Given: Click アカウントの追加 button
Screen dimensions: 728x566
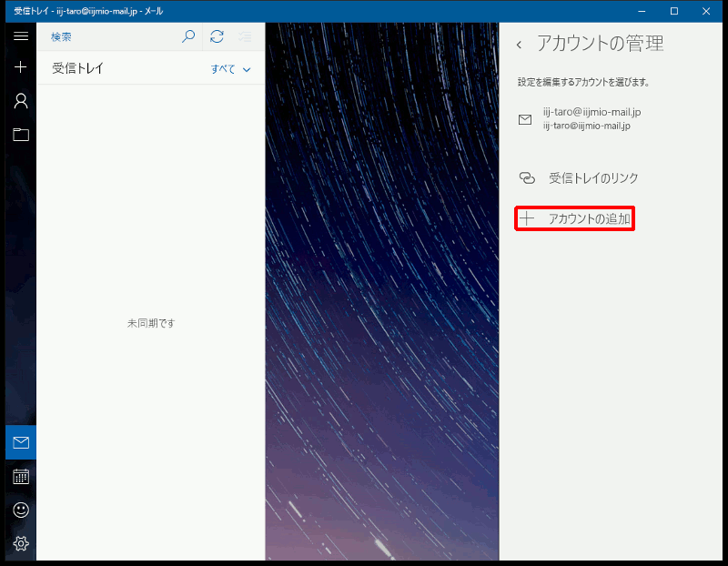Looking at the screenshot, I should pyautogui.click(x=575, y=218).
